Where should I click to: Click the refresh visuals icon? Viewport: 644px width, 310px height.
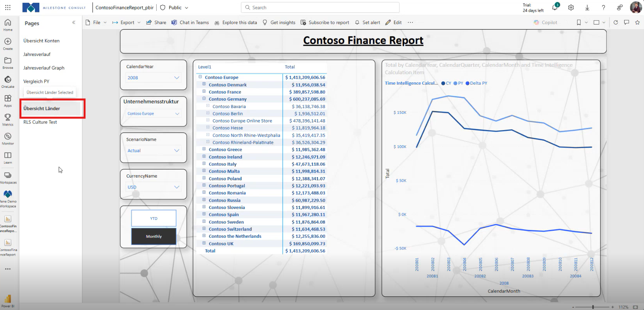click(x=616, y=23)
